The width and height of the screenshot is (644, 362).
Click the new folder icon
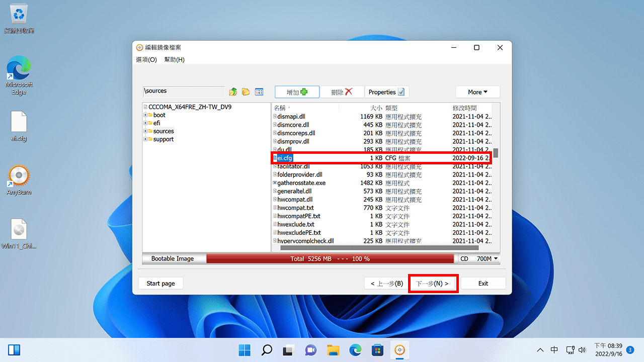click(246, 92)
